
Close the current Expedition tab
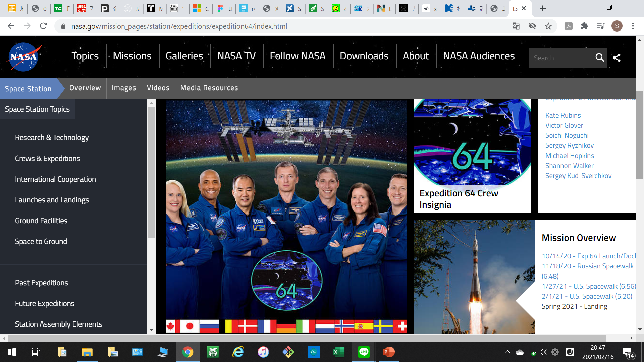524,8
